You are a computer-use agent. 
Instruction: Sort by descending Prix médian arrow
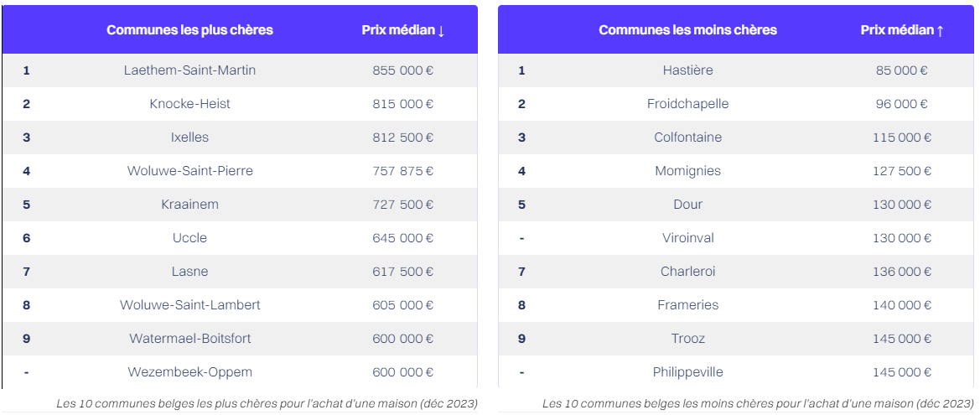441,31
